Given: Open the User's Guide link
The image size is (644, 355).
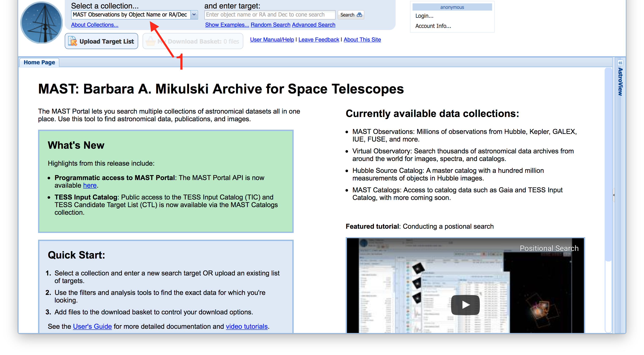Looking at the screenshot, I should coord(92,326).
